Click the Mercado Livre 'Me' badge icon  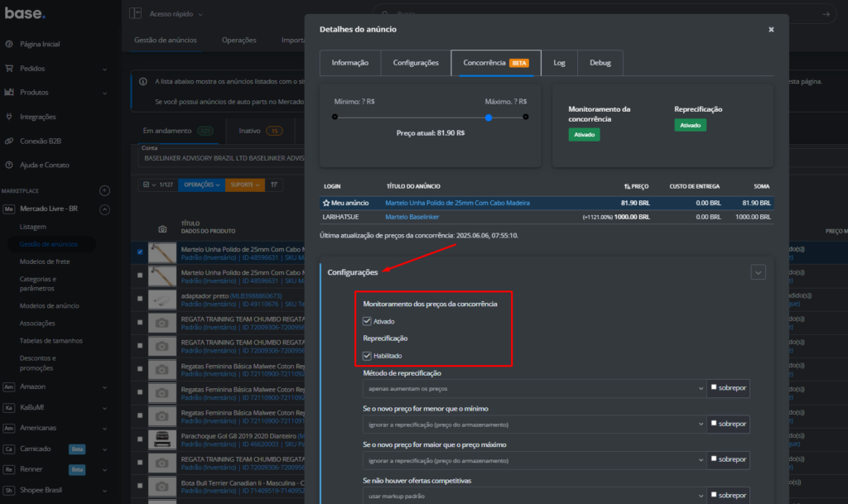(x=8, y=209)
